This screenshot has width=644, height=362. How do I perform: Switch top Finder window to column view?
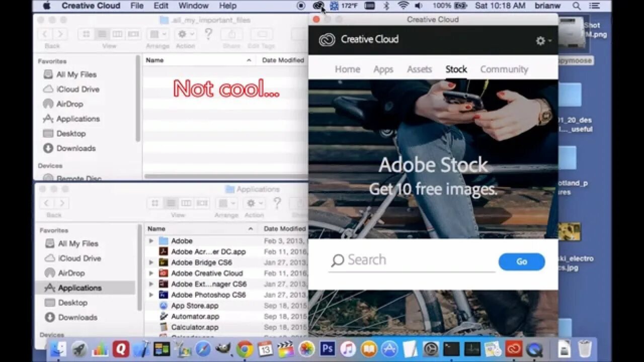coord(117,34)
